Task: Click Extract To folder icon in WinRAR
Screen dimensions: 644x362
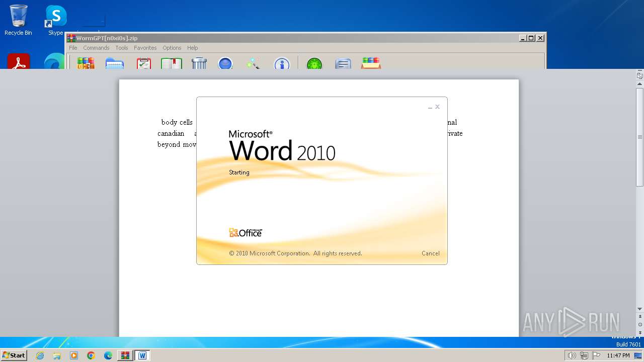Action: 115,63
